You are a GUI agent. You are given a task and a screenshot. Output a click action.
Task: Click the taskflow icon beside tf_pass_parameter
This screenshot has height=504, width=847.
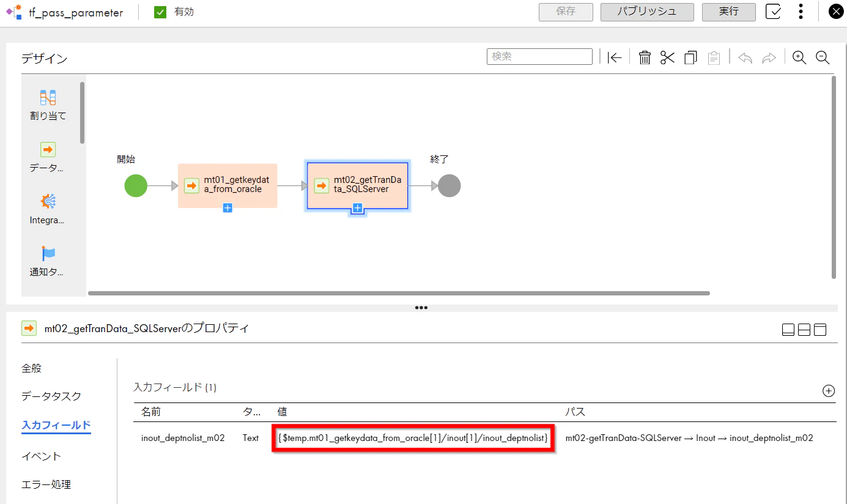tap(14, 12)
